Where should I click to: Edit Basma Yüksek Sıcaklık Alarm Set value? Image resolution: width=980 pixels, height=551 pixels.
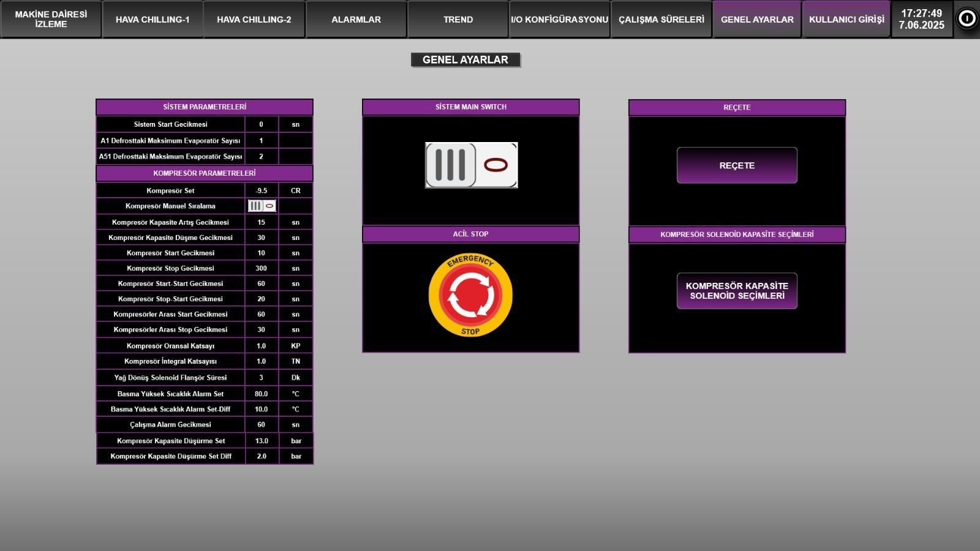click(x=262, y=394)
